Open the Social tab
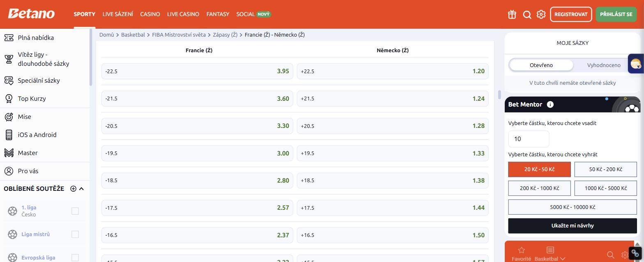The height and width of the screenshot is (262, 644). [x=253, y=14]
